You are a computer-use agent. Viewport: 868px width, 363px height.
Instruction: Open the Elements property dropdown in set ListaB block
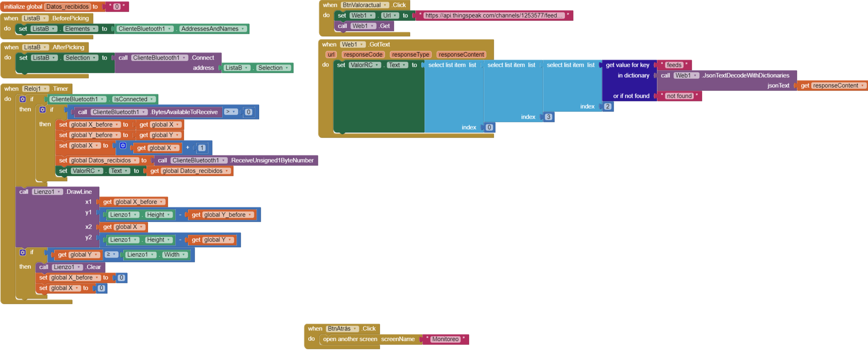[x=81, y=29]
